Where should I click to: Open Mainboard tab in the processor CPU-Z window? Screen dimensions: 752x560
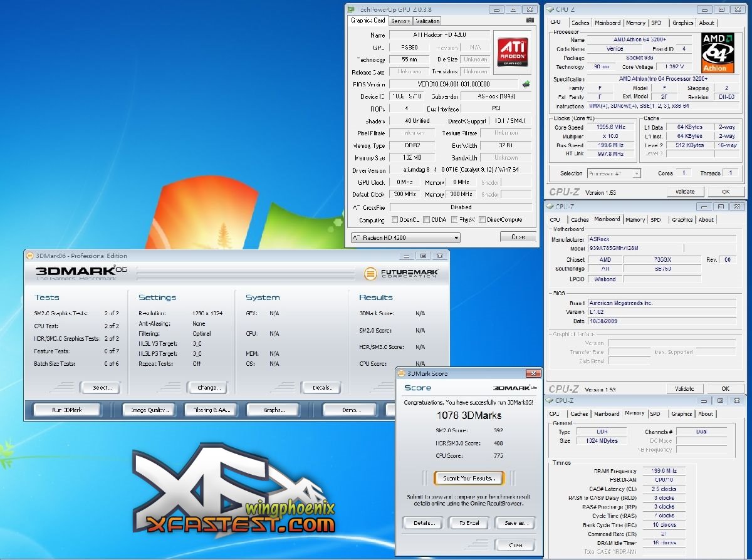[607, 23]
